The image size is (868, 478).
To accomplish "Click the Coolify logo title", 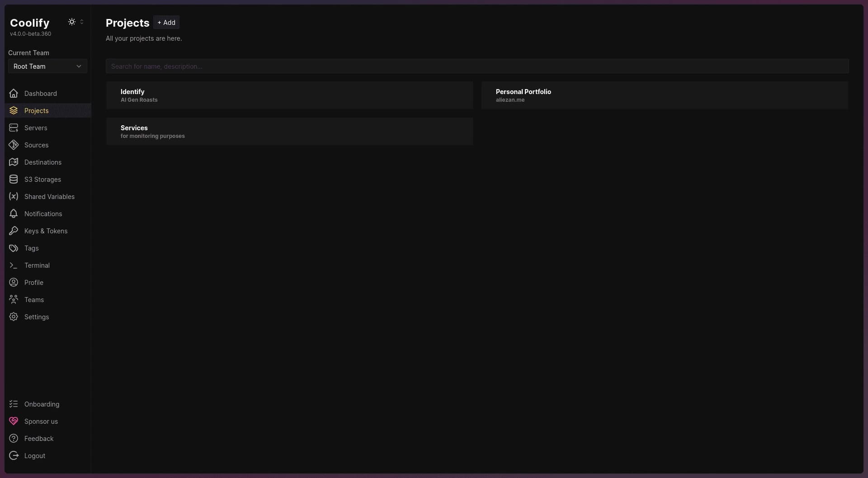I will pyautogui.click(x=30, y=23).
